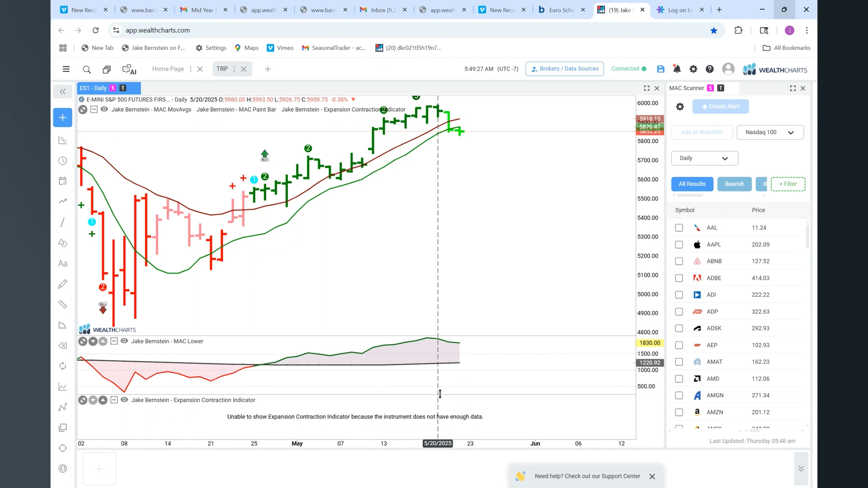
Task: Toggle visibility of MAC Lower indicator
Action: [124, 341]
